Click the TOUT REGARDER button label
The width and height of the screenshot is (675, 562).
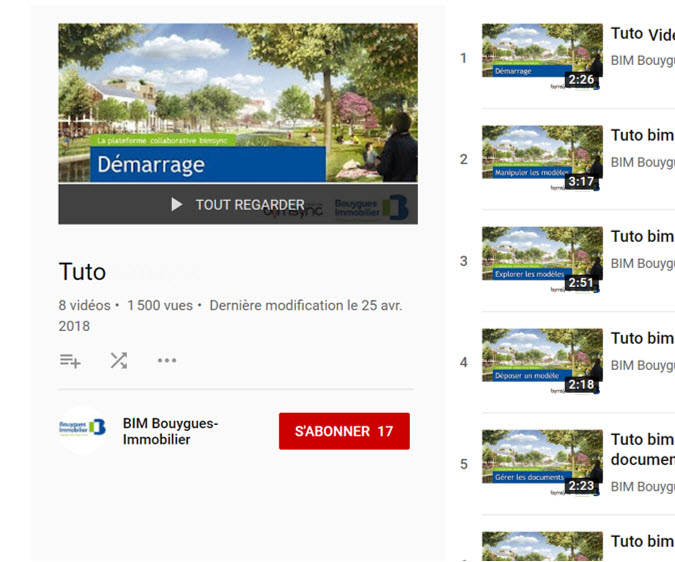tap(250, 205)
